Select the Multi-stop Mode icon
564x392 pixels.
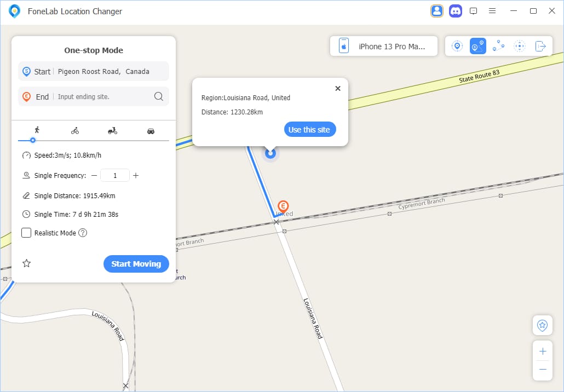pos(498,46)
